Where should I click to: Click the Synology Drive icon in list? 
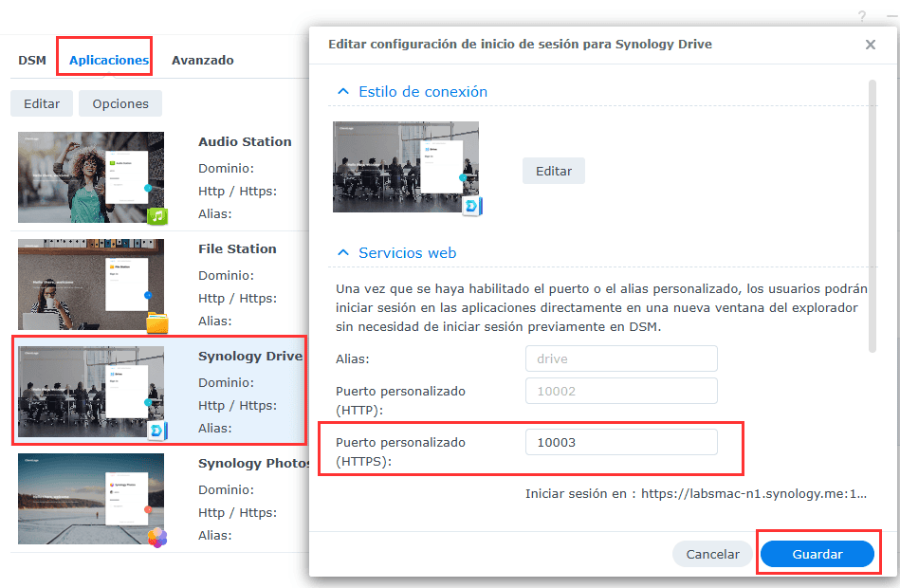[x=157, y=432]
